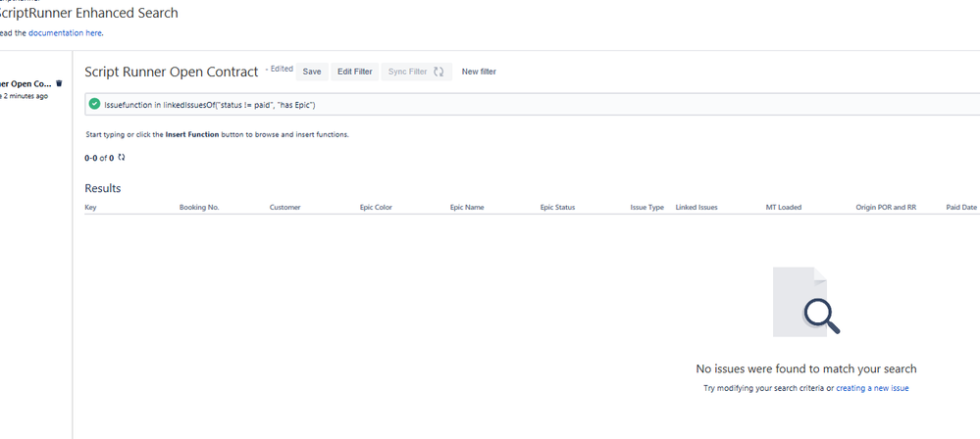Click into the JQL query input field
The image size is (980, 439).
click(533, 104)
